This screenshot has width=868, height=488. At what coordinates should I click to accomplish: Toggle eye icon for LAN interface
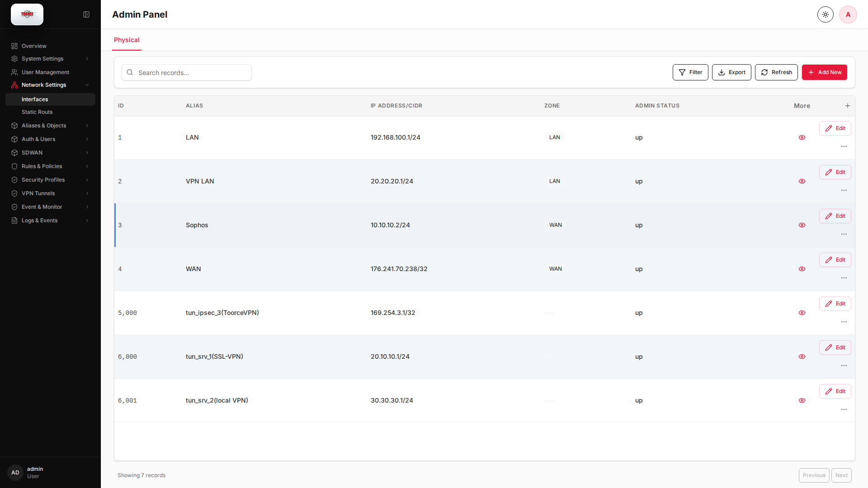click(x=802, y=137)
